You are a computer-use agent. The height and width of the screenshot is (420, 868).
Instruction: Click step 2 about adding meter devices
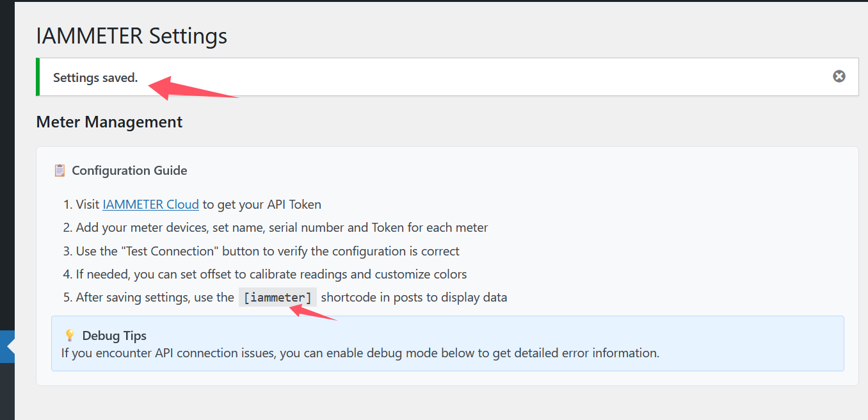(282, 228)
